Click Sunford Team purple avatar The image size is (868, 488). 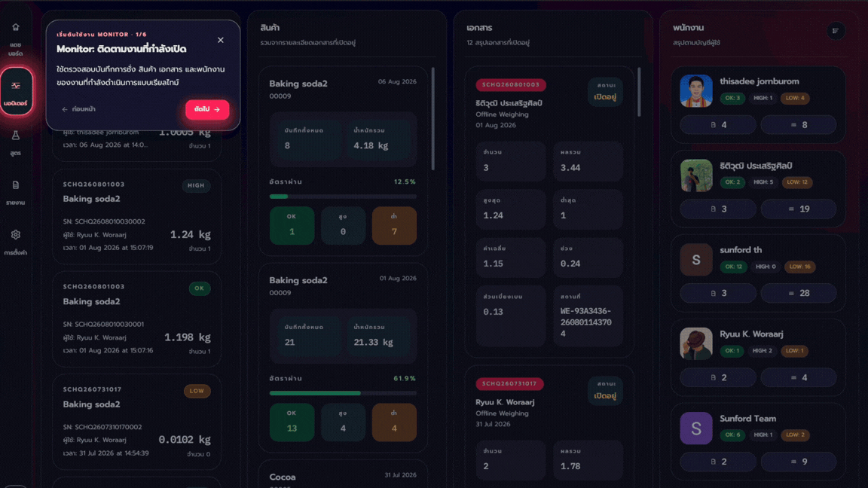(696, 429)
